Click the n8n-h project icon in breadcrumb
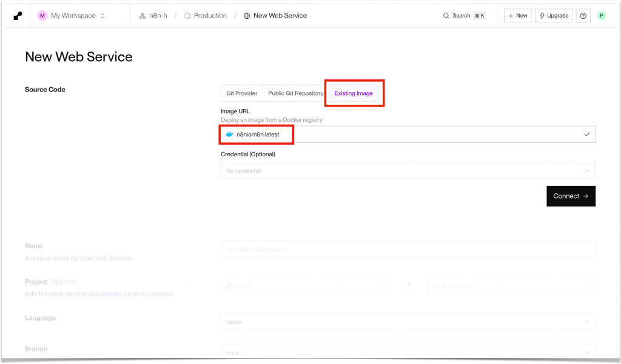Image resolution: width=621 pixels, height=364 pixels. 143,16
